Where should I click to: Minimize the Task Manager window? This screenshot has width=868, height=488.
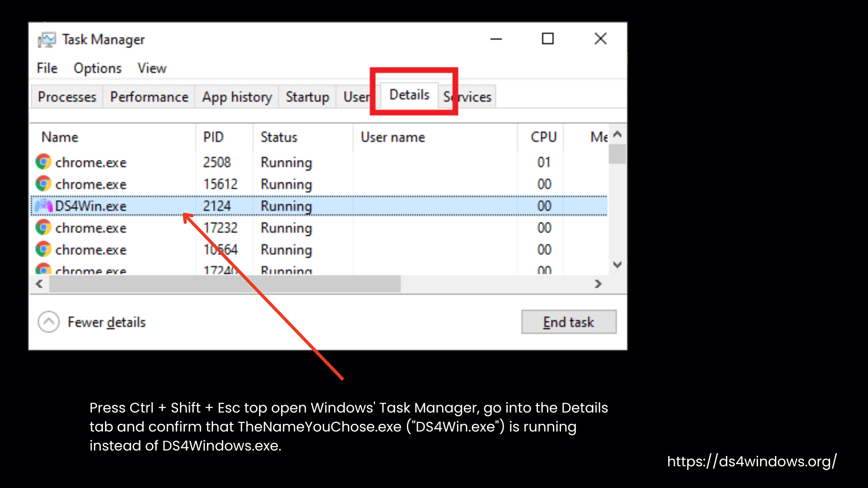[496, 39]
